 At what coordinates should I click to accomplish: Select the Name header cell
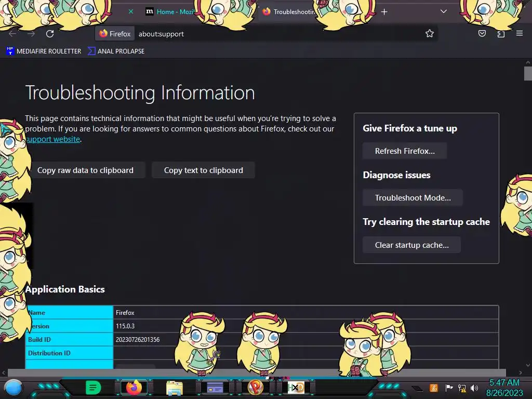click(69, 312)
